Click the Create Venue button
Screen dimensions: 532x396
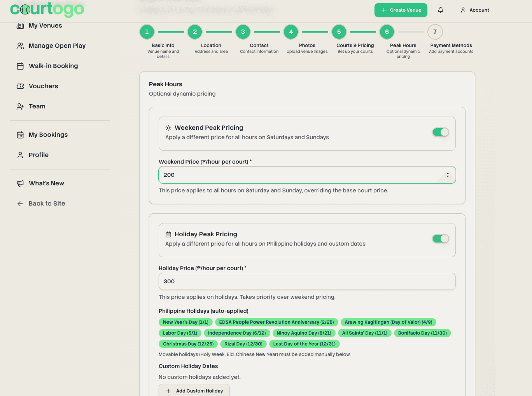tap(401, 10)
